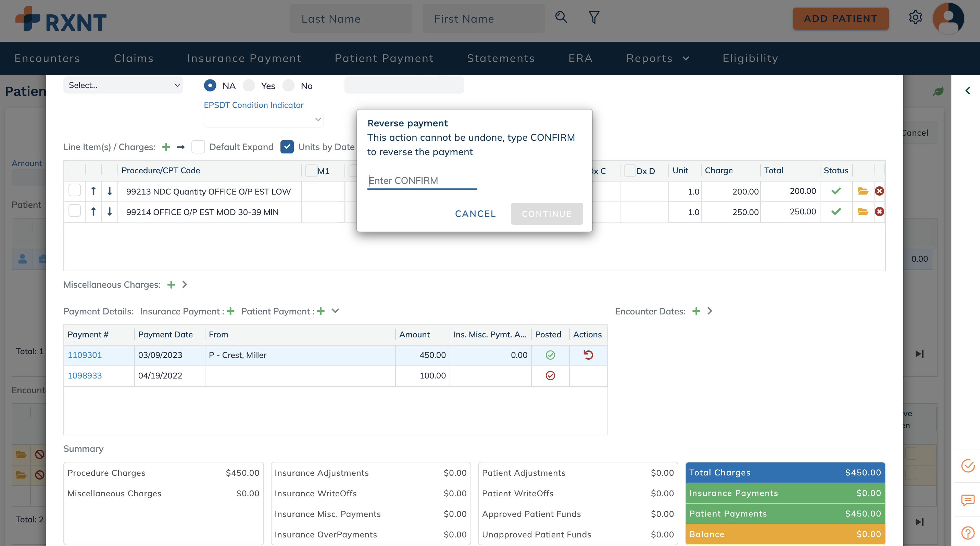Click the blue Total Charges summary bar
Image resolution: width=980 pixels, height=546 pixels.
pyautogui.click(x=785, y=473)
